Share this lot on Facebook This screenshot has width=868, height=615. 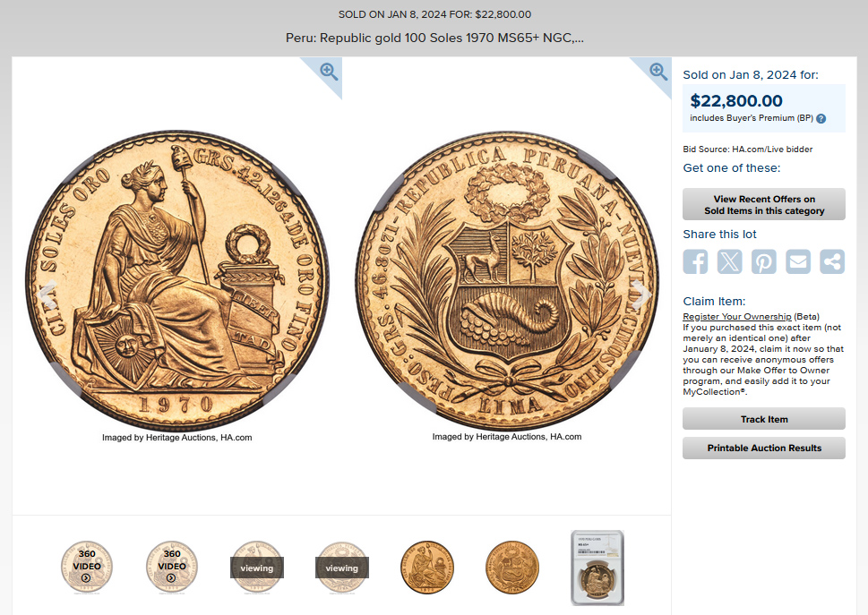coord(695,261)
